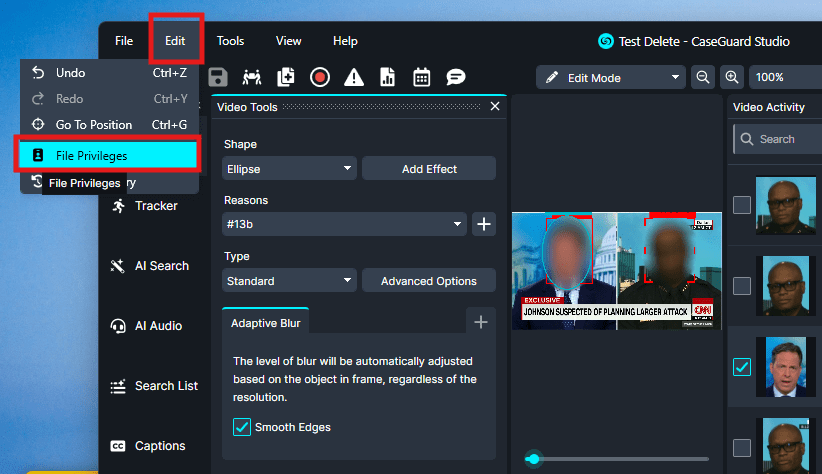Image resolution: width=822 pixels, height=474 pixels.
Task: Click the Advanced Options button
Action: [x=429, y=281]
